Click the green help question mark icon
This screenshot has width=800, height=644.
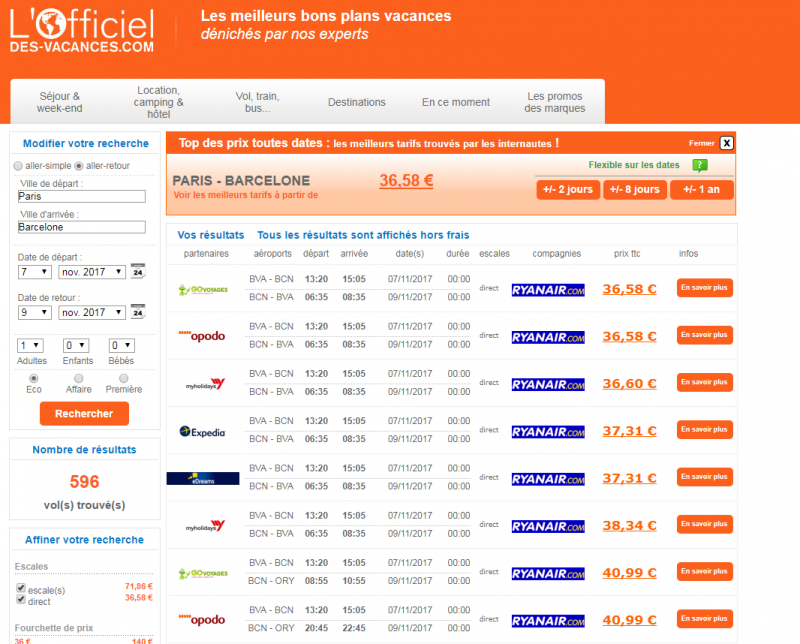(x=700, y=165)
